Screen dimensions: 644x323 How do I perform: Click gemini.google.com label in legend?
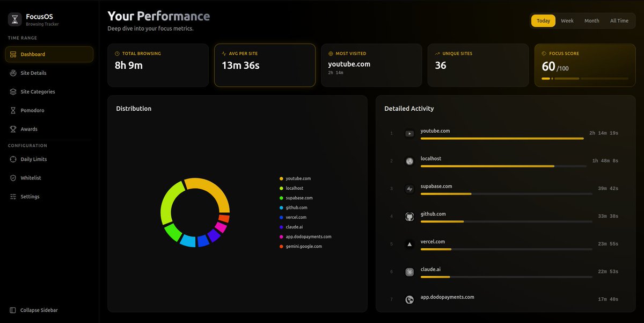pos(304,246)
